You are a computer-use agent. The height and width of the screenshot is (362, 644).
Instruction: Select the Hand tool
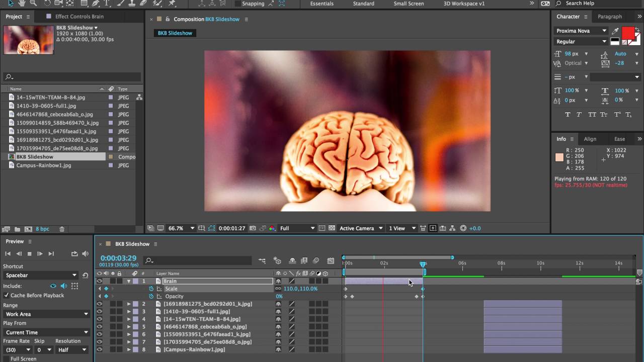pyautogui.click(x=22, y=3)
